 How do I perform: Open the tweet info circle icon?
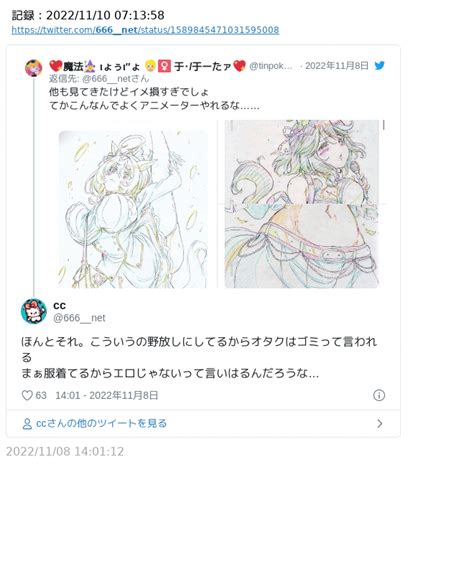(x=379, y=395)
